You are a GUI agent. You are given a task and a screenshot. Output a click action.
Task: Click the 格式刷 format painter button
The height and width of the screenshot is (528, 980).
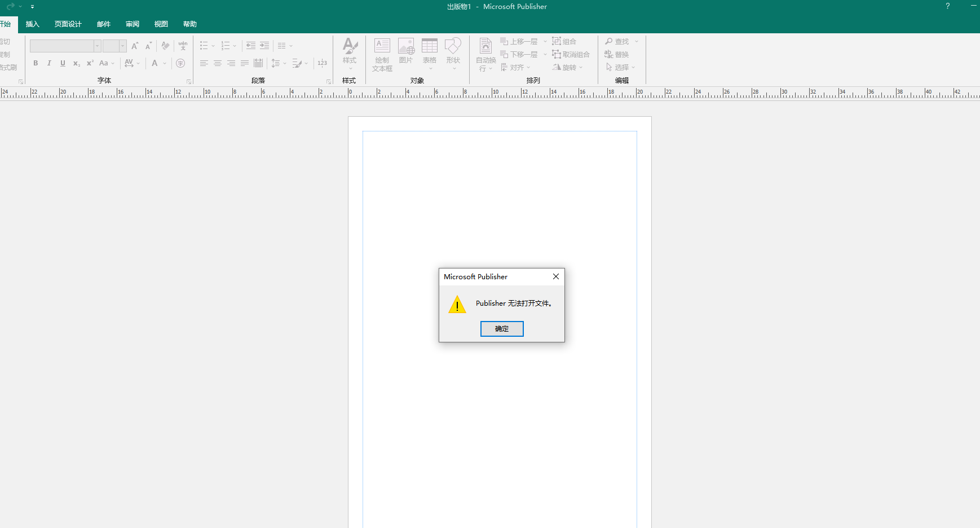coord(8,68)
